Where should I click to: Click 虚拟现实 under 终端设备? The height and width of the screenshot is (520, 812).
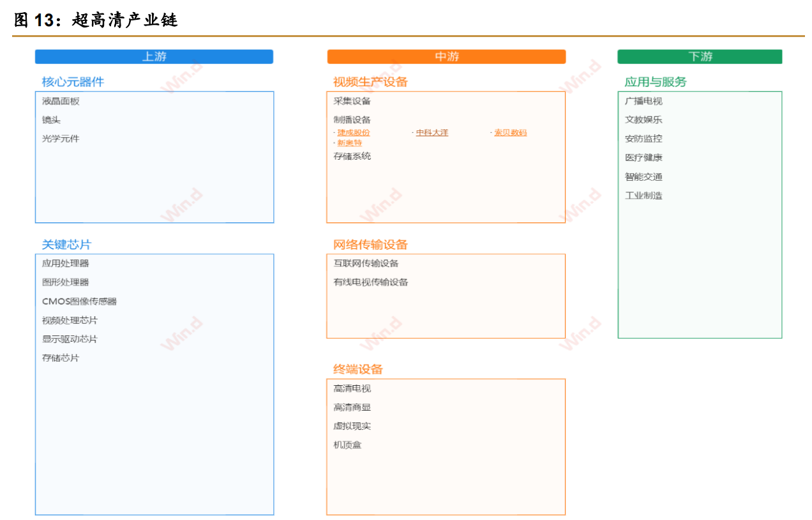tap(352, 426)
